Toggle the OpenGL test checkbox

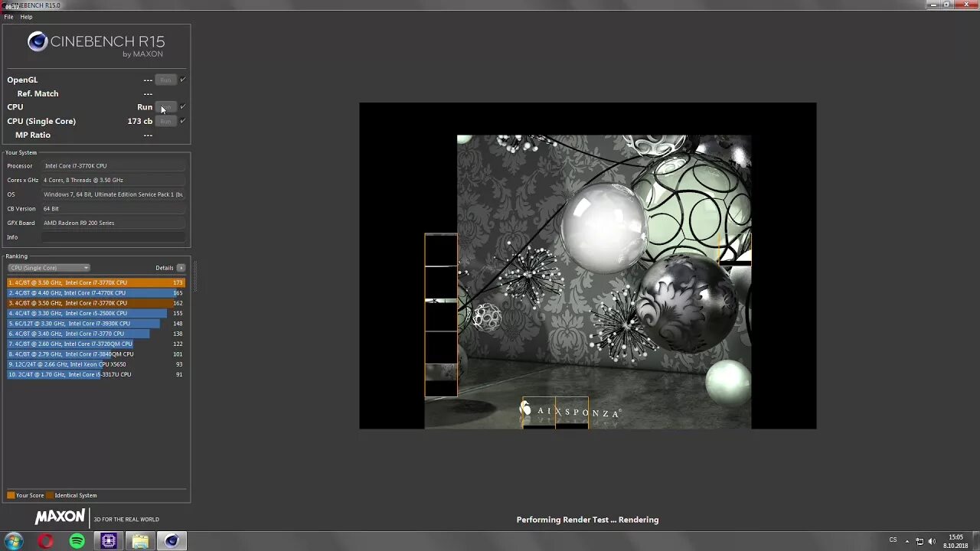click(182, 80)
